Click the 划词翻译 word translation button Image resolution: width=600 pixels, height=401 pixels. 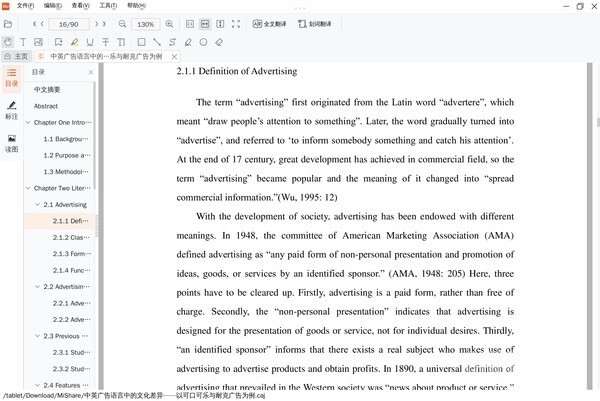315,23
